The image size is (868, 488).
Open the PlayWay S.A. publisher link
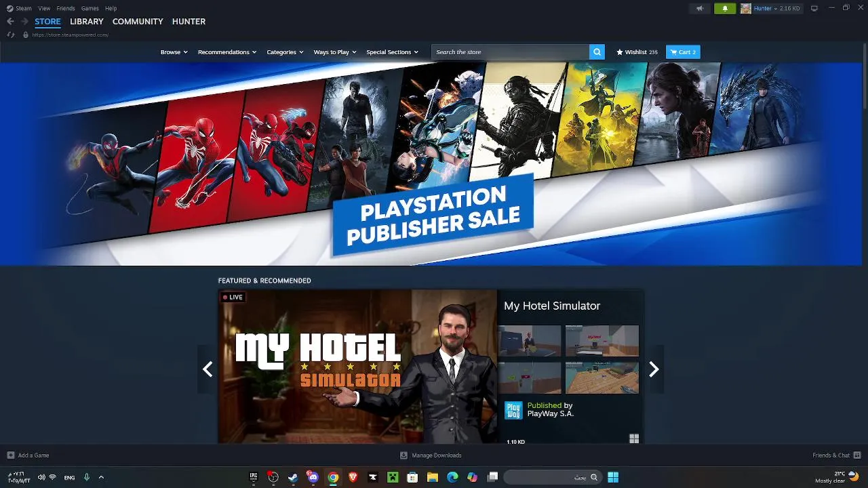[x=550, y=413]
